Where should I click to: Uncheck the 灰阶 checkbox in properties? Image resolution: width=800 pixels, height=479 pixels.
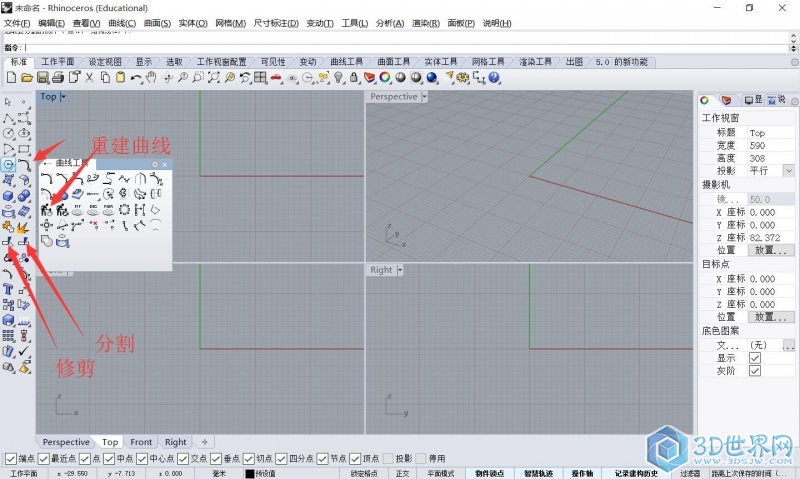point(755,371)
